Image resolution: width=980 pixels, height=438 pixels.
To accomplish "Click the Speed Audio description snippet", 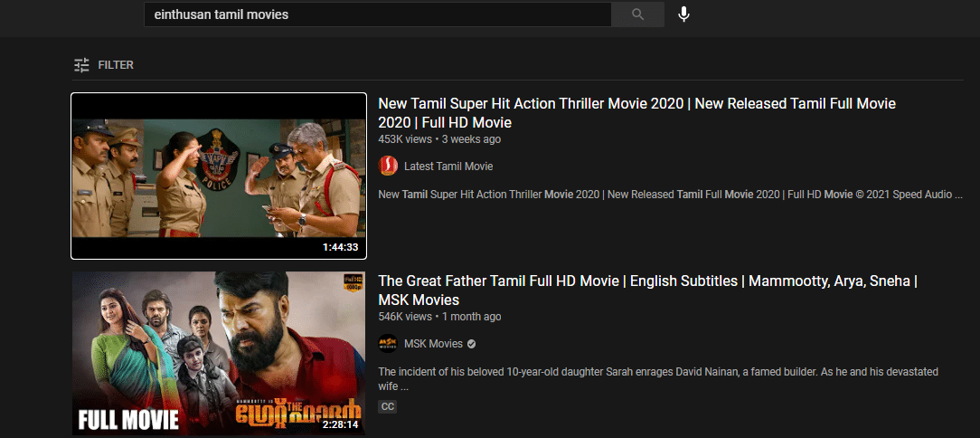I will [670, 194].
